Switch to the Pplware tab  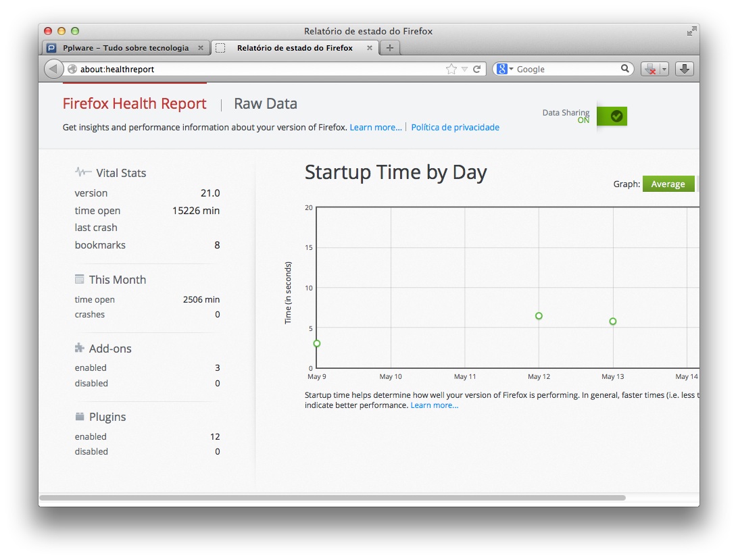126,48
